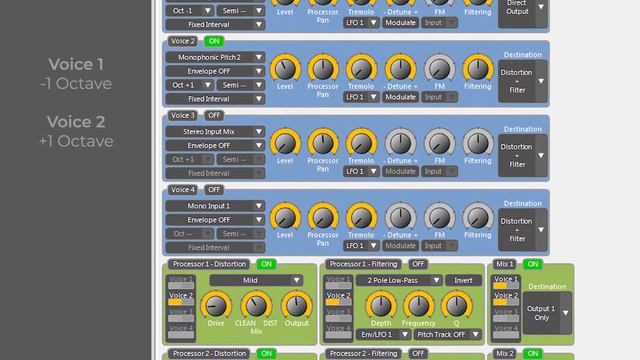
Task: Open Voice 2 Distortion + Filter destination dropdown
Action: coord(522,81)
